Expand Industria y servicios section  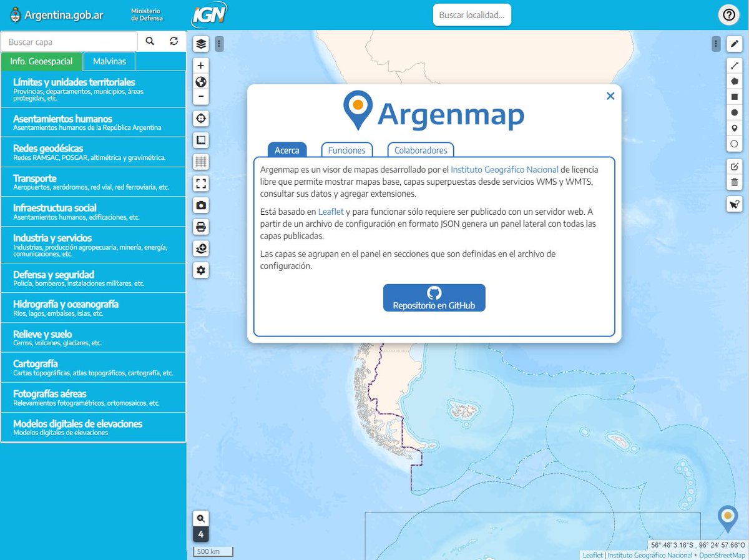tap(93, 245)
